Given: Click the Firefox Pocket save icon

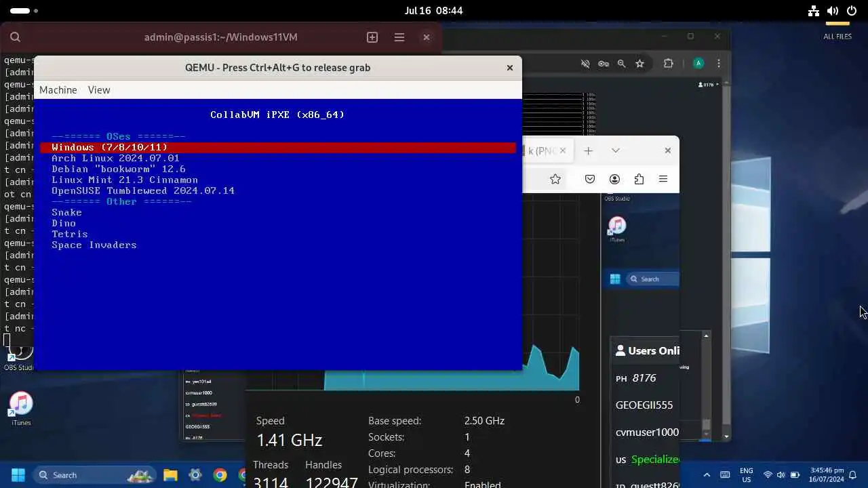Looking at the screenshot, I should click(x=590, y=179).
